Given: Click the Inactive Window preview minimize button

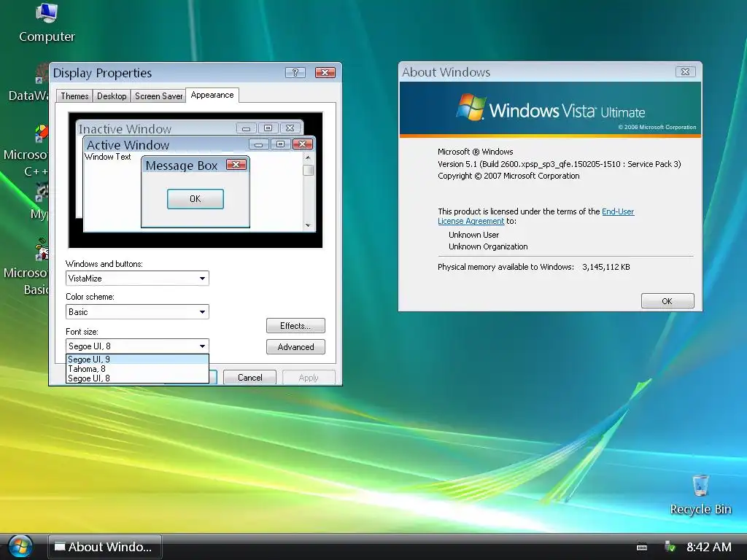Looking at the screenshot, I should pos(247,128).
